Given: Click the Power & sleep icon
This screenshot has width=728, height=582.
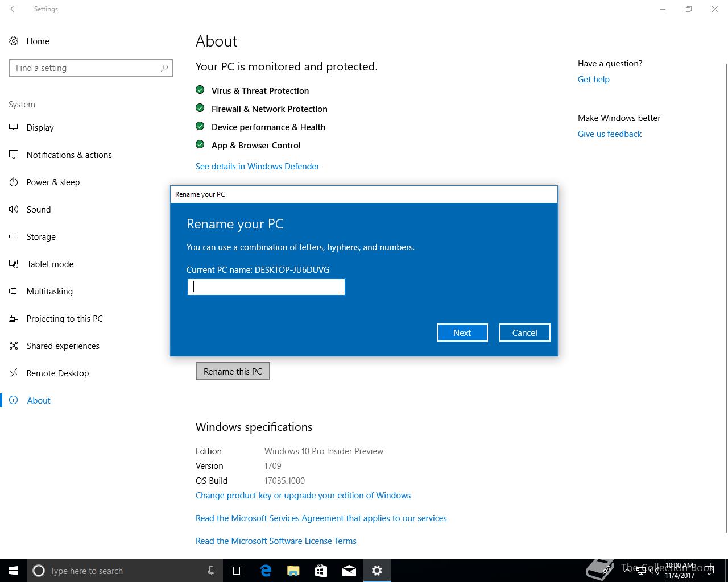Looking at the screenshot, I should 14,182.
